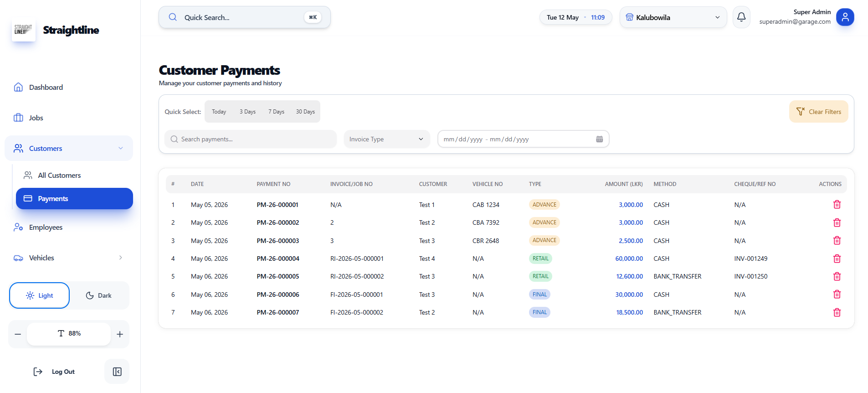
Task: Click the METHOD column header
Action: pos(665,184)
